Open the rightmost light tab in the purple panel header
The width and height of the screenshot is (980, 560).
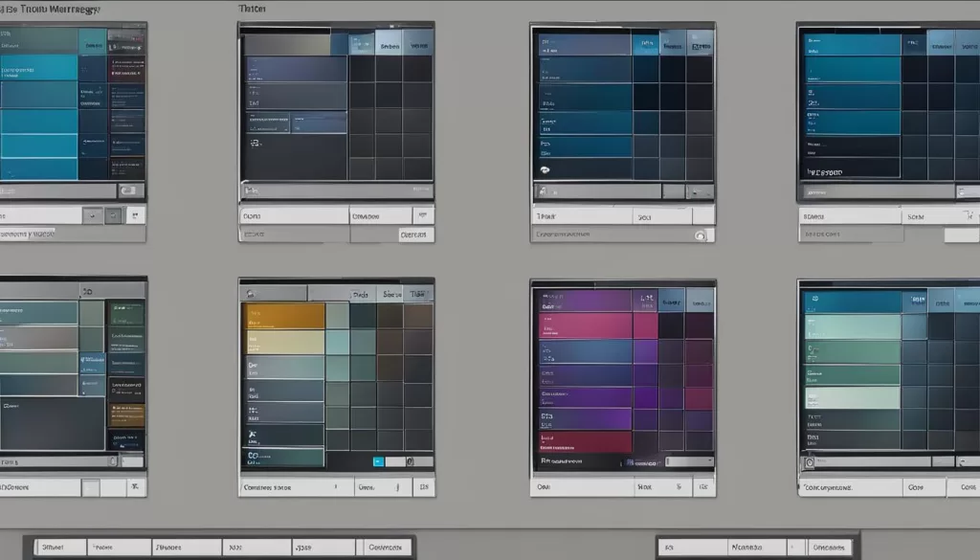click(700, 302)
